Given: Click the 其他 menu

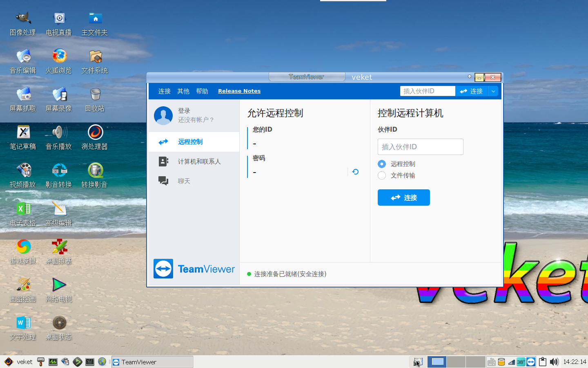Looking at the screenshot, I should click(183, 91).
